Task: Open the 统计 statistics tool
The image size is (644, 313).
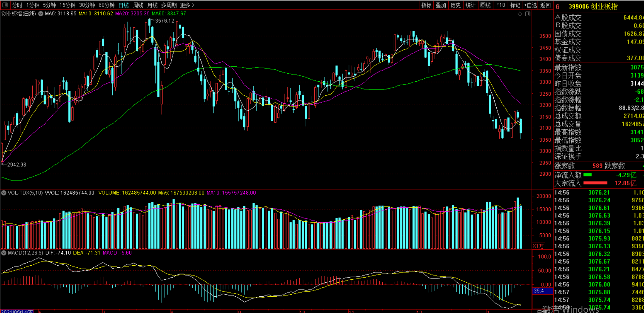Action: 470,5
